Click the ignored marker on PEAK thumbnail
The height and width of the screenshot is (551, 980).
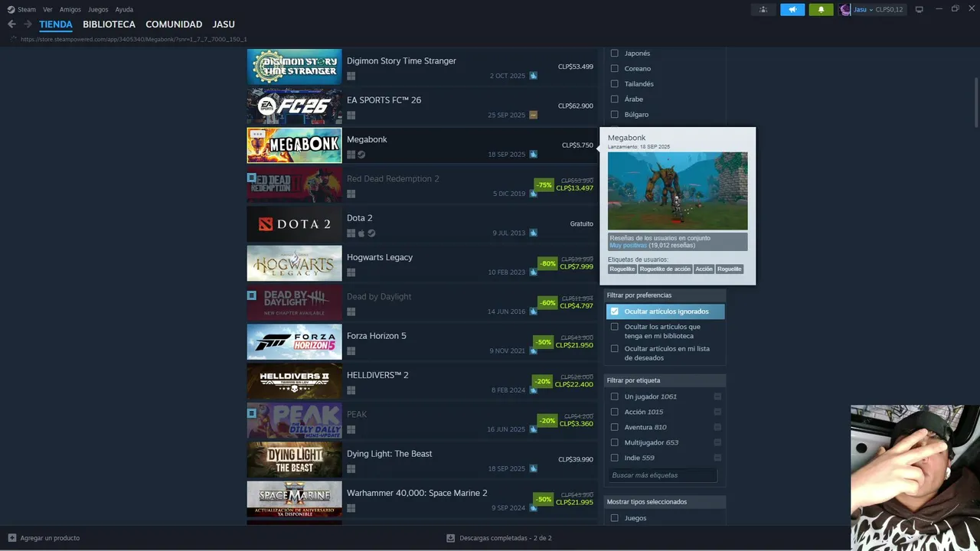252,413
